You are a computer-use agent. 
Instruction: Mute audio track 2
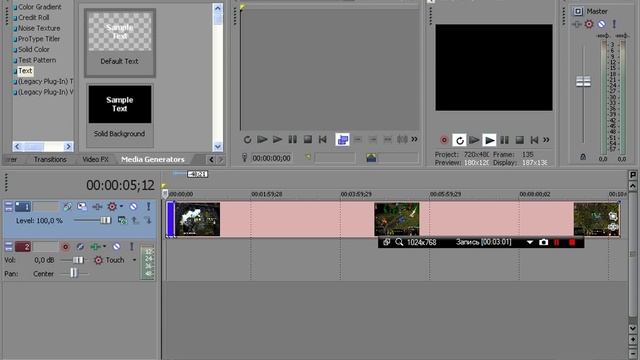pyautogui.click(x=116, y=247)
